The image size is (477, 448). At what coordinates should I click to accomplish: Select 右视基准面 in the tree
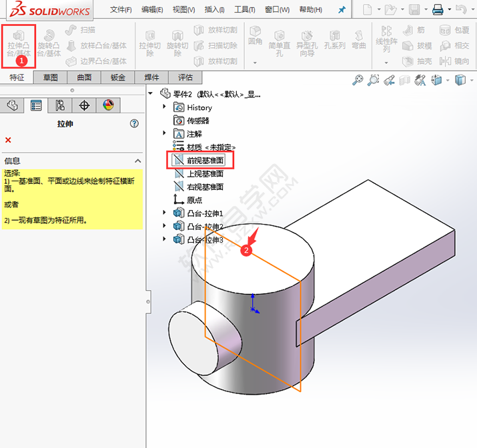coord(199,187)
